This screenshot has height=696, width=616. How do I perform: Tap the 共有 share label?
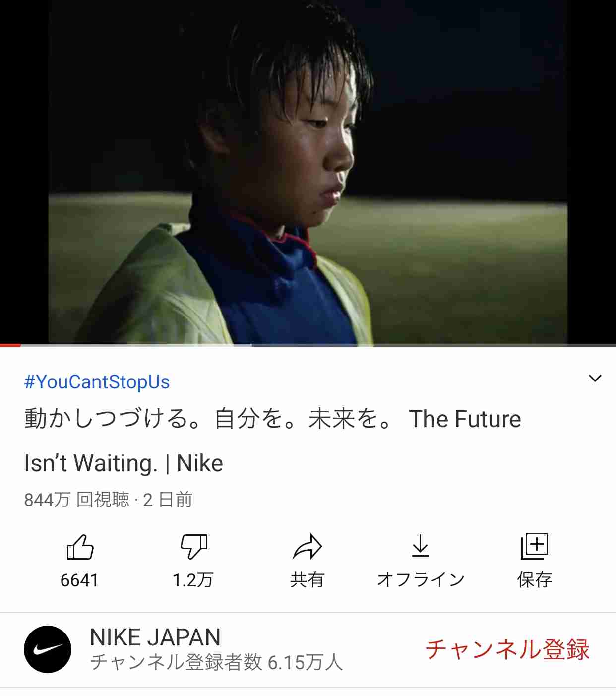(x=308, y=579)
